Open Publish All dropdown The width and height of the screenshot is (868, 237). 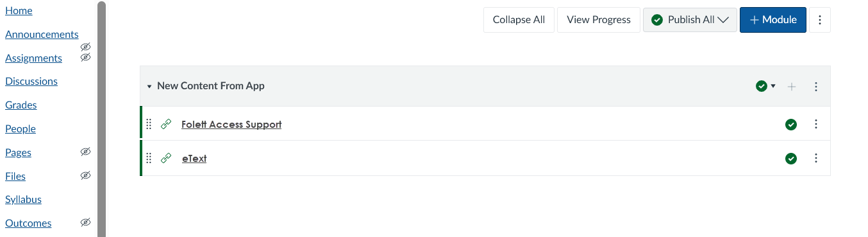(690, 20)
